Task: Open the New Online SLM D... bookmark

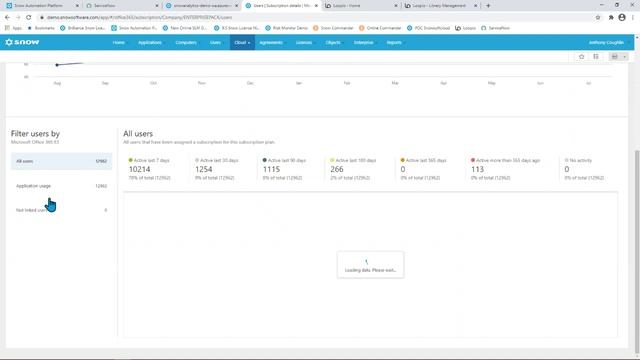Action: [x=184, y=28]
